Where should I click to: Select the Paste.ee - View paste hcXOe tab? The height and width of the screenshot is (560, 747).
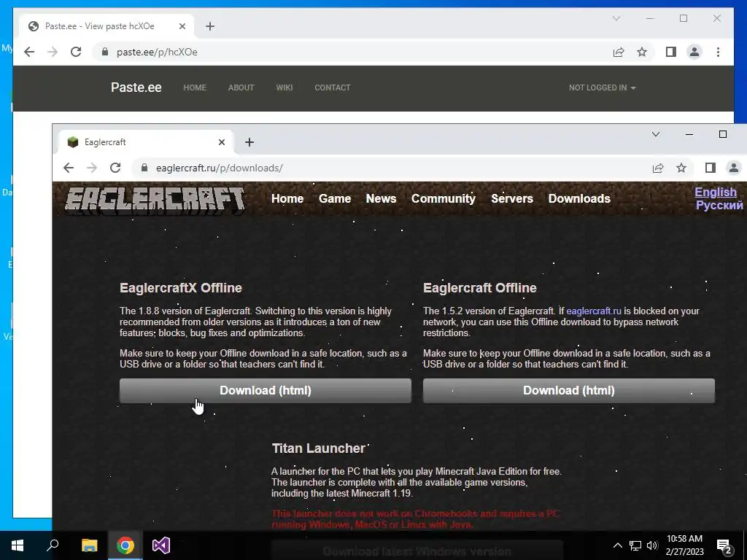tap(107, 26)
